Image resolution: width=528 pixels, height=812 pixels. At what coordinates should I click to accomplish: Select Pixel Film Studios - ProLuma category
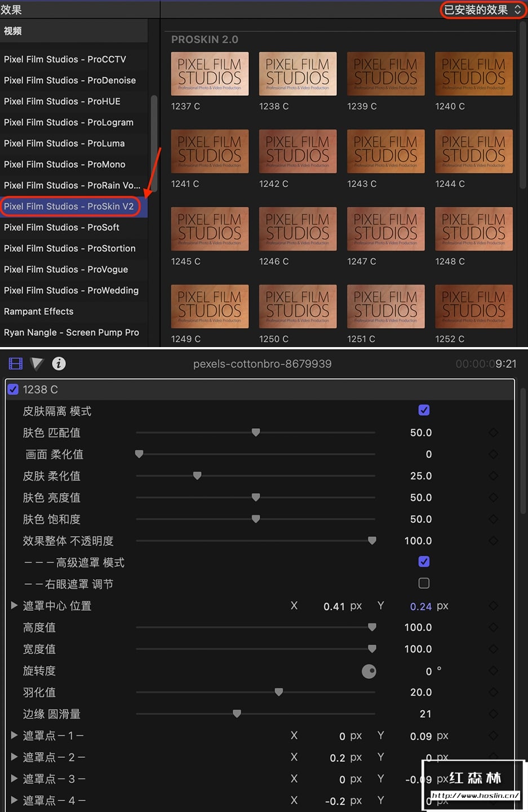click(74, 143)
